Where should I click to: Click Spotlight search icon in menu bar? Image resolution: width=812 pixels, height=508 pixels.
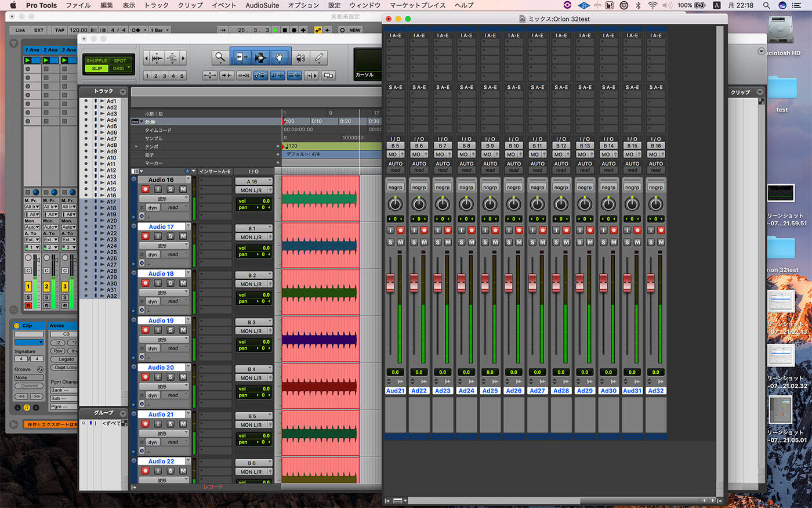[x=767, y=5]
